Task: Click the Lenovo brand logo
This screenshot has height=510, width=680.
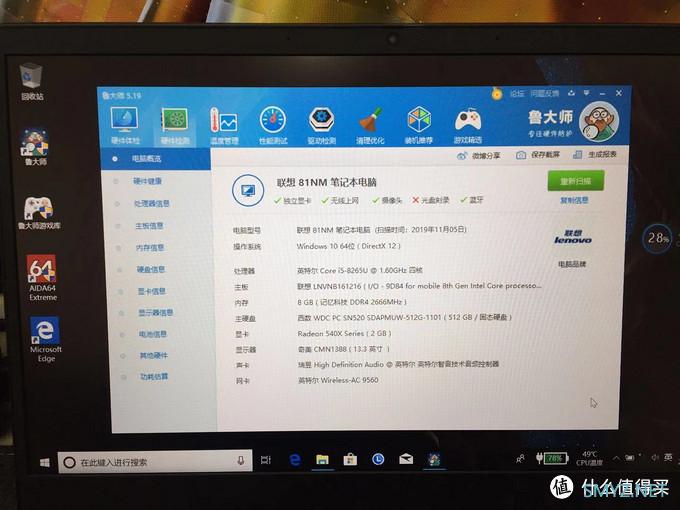Action: point(572,237)
